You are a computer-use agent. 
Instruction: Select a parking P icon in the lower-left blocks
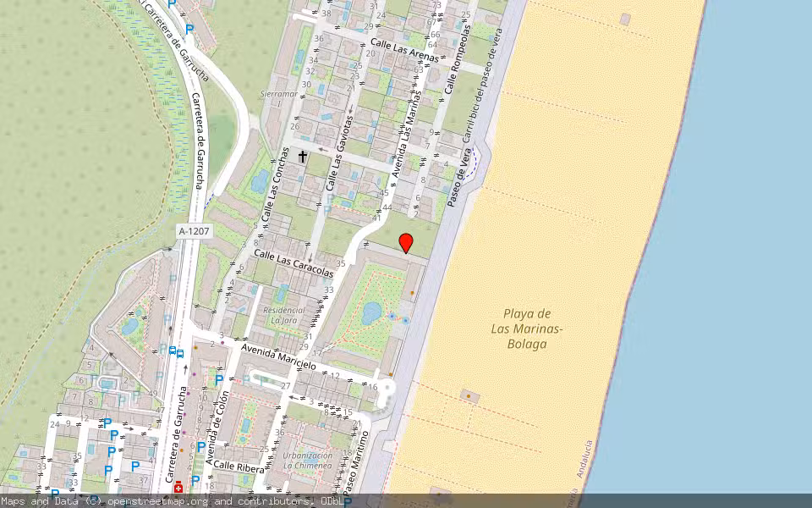click(x=107, y=422)
